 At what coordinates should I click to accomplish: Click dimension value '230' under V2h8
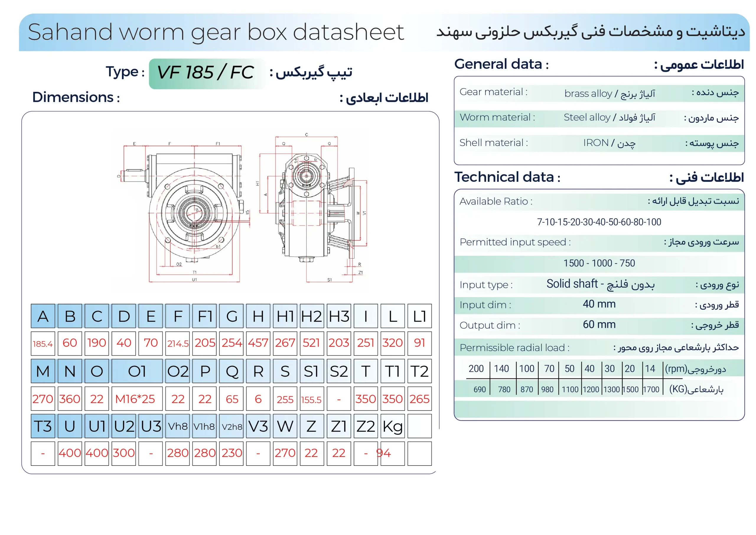tap(232, 453)
